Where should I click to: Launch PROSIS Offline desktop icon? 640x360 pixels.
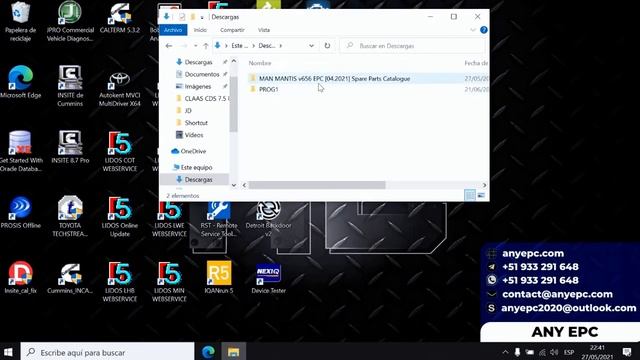20,212
